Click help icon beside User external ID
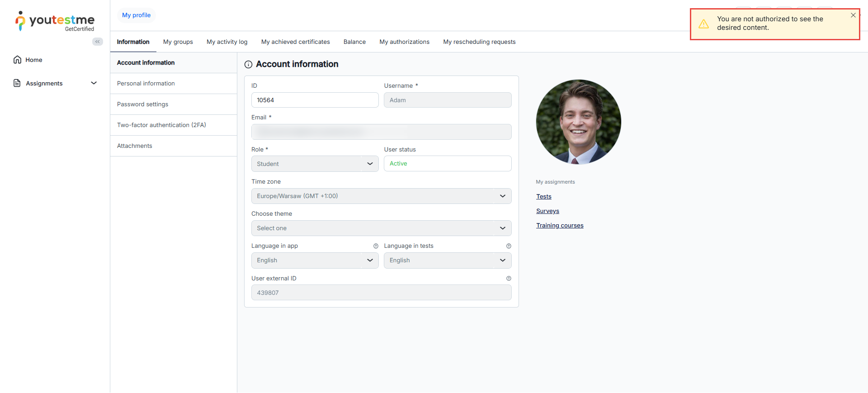This screenshot has width=868, height=393. [509, 279]
